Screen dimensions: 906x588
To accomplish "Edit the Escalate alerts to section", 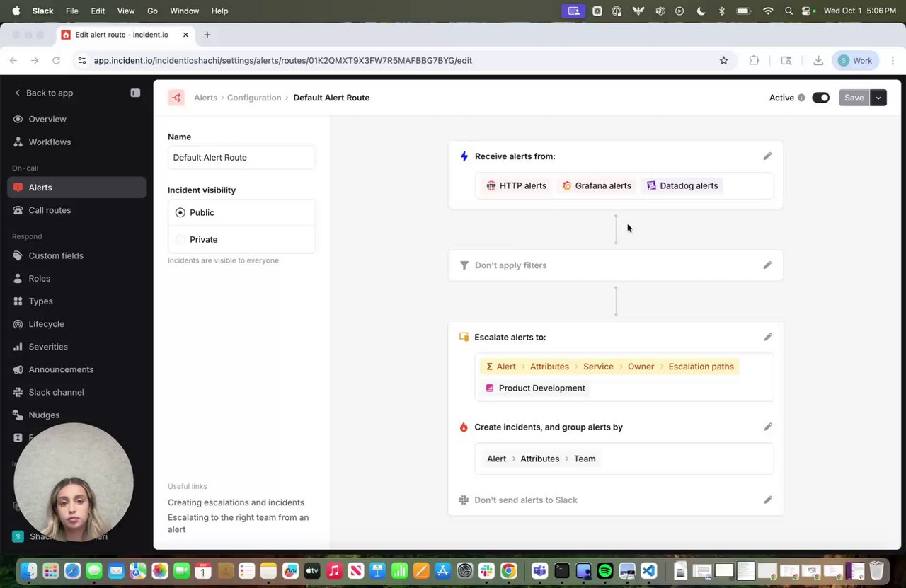I will (x=768, y=337).
